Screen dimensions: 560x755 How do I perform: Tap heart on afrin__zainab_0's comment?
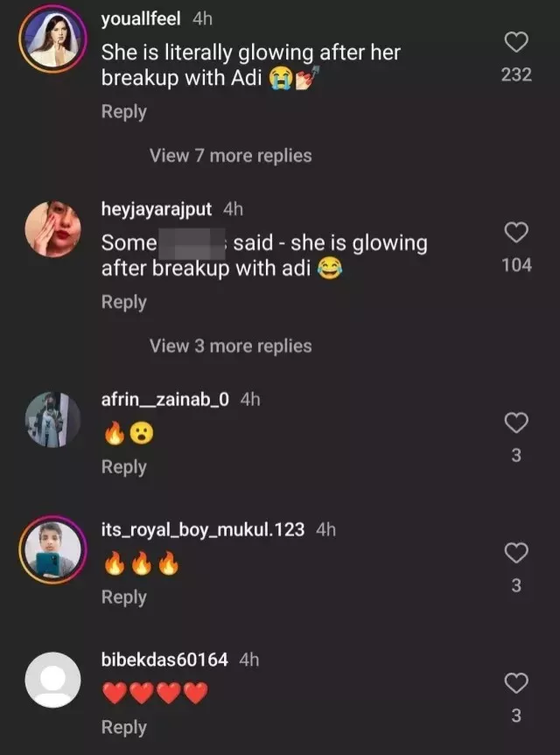pos(516,423)
